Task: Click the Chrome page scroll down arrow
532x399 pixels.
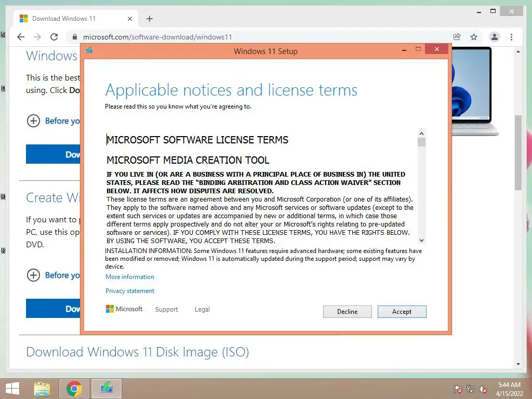Action: click(x=518, y=364)
